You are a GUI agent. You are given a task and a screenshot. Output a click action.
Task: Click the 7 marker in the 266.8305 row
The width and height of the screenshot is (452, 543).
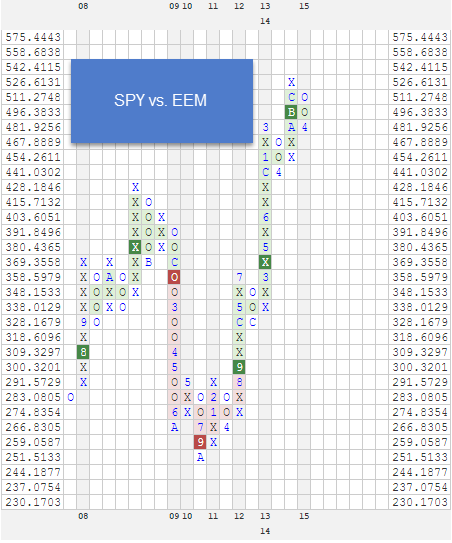coord(201,427)
